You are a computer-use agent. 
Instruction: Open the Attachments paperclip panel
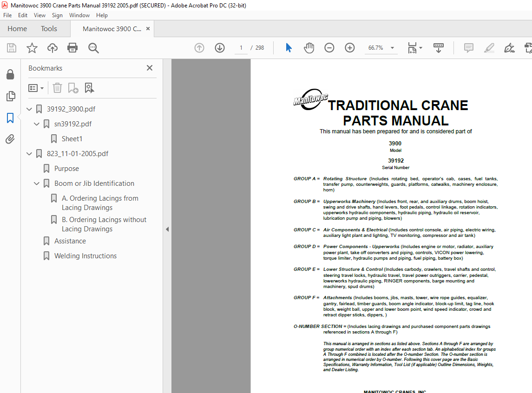10,139
